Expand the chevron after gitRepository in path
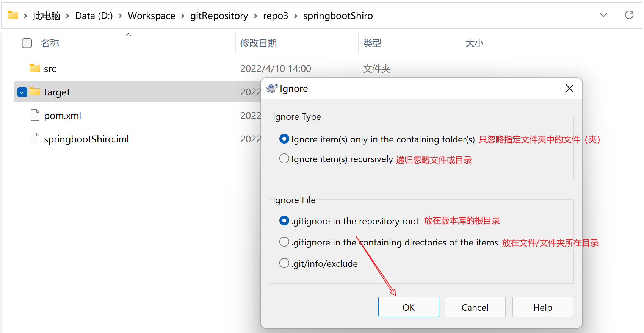Viewport: 644px width, 333px height. click(255, 16)
